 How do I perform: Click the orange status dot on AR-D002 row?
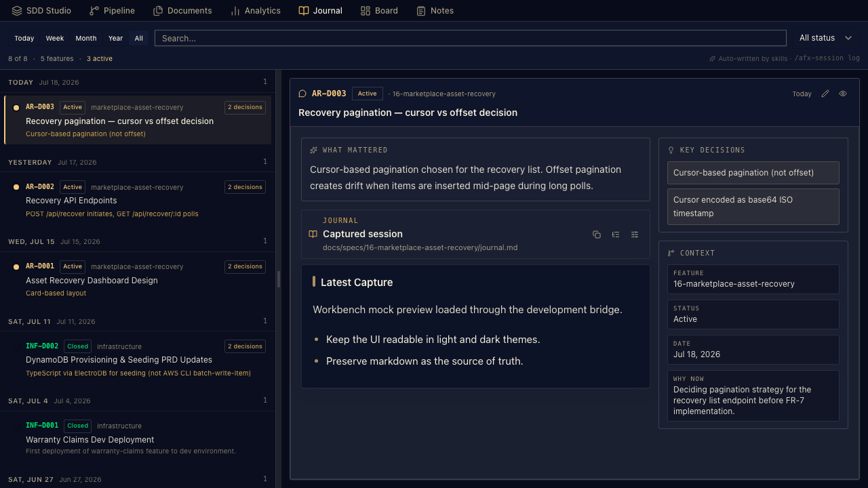16,187
